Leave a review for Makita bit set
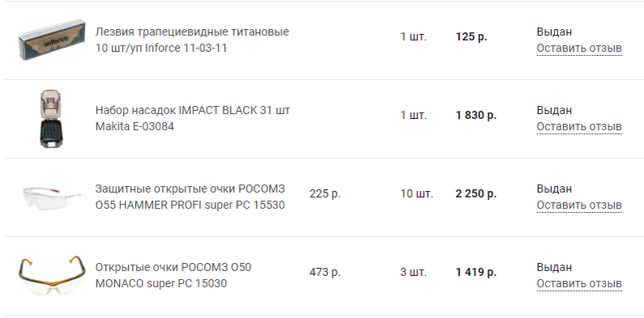Screen dimensions: 644x318 579,127
